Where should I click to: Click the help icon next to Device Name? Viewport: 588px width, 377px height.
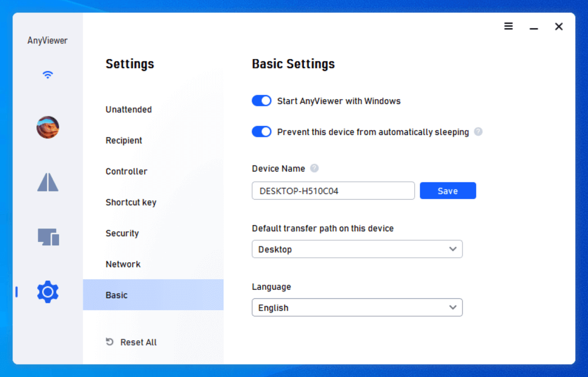coord(314,168)
